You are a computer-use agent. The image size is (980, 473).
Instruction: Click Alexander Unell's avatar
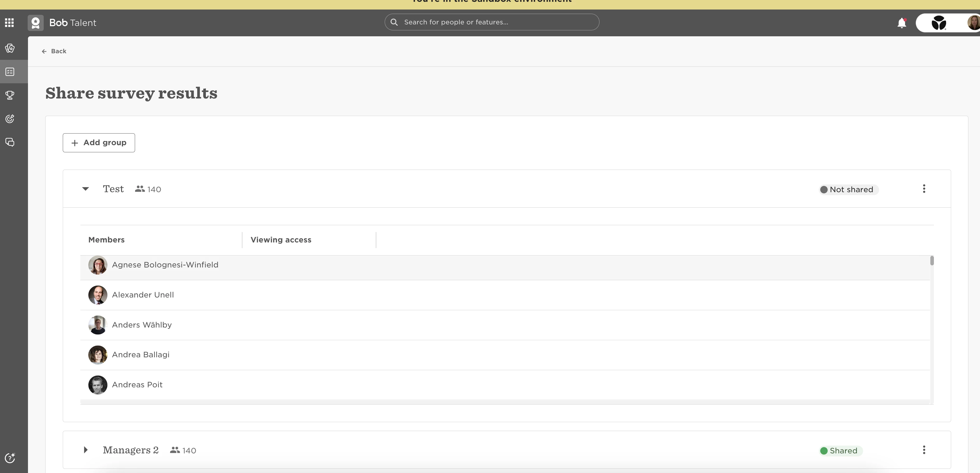coord(98,295)
